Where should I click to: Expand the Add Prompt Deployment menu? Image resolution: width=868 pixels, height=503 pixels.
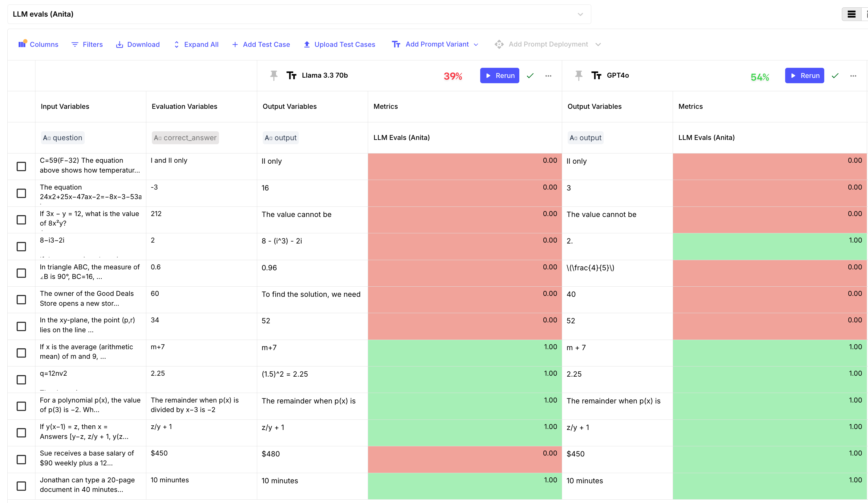548,44
